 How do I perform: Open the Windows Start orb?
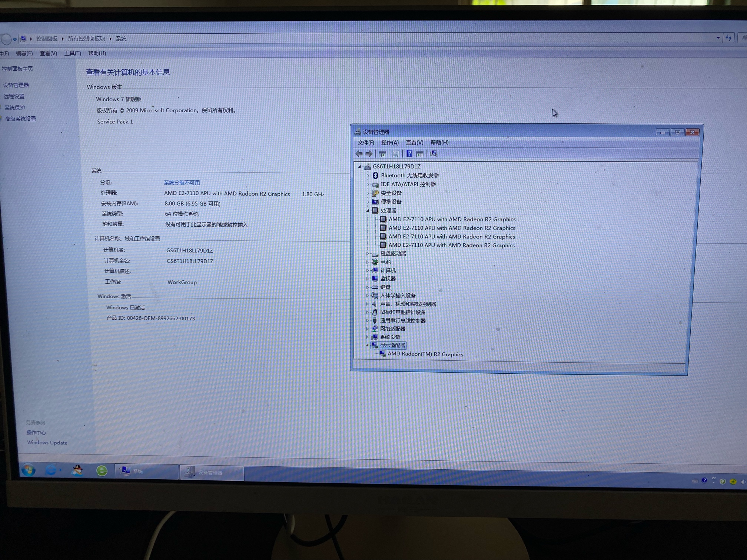[x=29, y=470]
